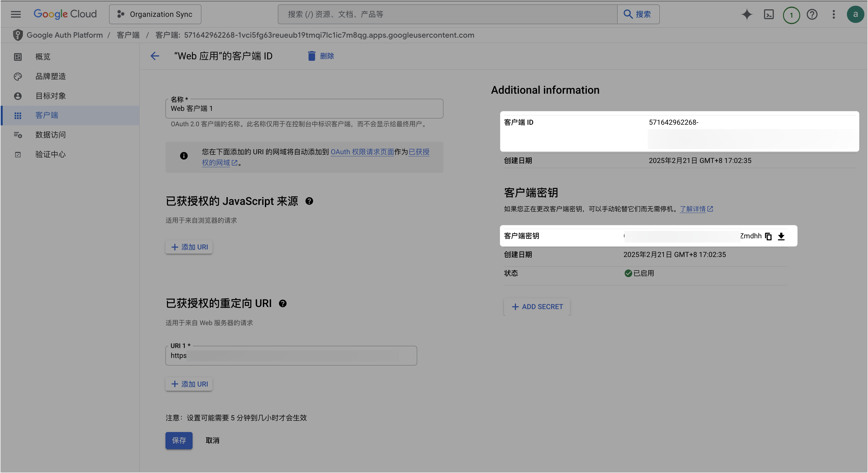Click the 概览 dashboard icon
This screenshot has height=473, width=868.
[x=17, y=57]
